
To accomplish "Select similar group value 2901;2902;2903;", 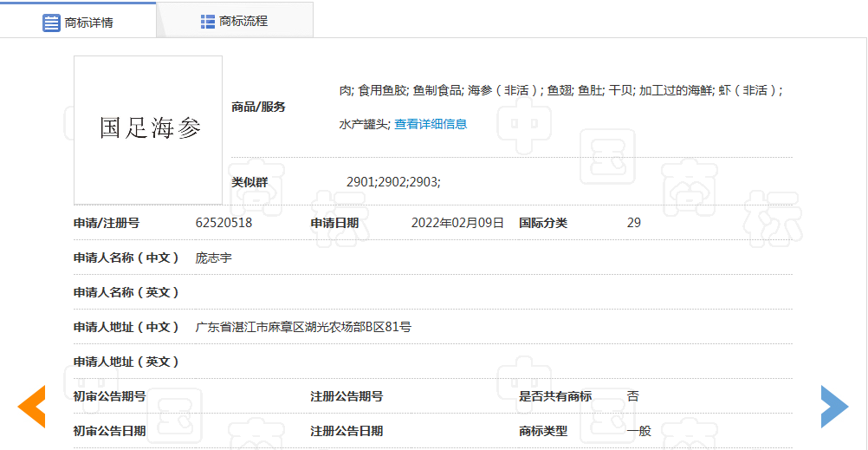I will [x=393, y=181].
